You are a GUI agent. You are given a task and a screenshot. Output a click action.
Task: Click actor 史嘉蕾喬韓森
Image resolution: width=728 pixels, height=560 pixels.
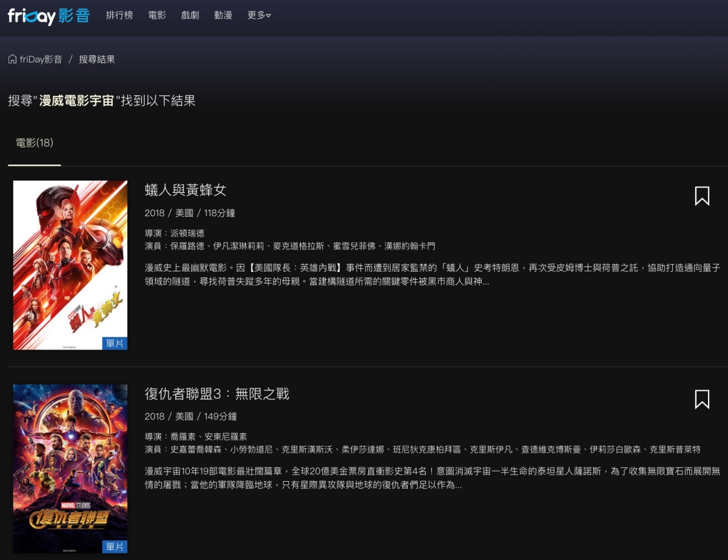pos(196,450)
